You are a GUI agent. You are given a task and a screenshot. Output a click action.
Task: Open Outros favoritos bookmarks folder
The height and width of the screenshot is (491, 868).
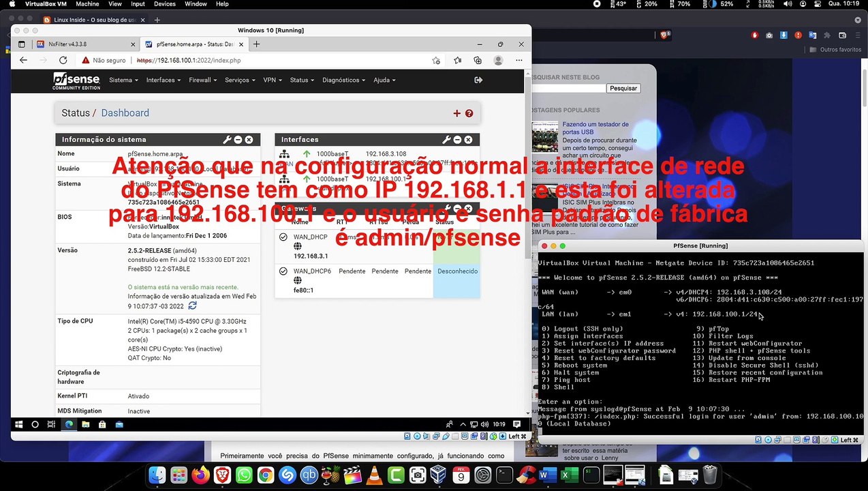(835, 50)
